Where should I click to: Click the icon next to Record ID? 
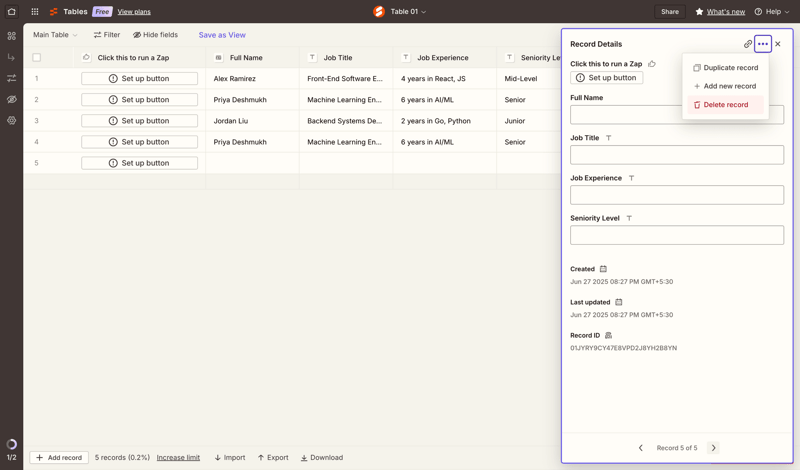[x=608, y=335]
